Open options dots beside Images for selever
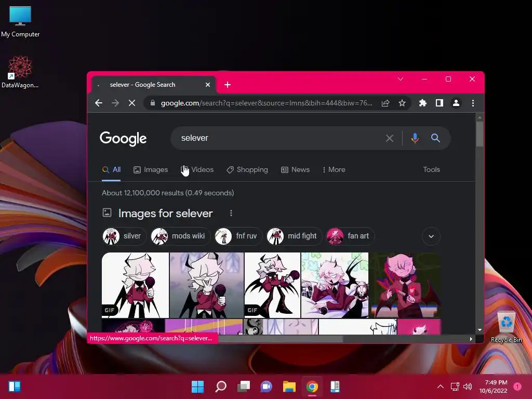 (x=231, y=213)
